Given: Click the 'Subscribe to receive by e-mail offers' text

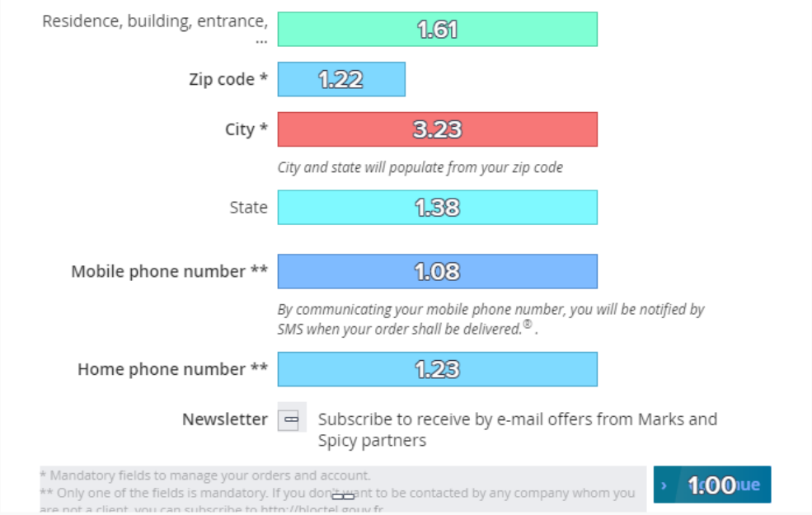Looking at the screenshot, I should coord(518,429).
